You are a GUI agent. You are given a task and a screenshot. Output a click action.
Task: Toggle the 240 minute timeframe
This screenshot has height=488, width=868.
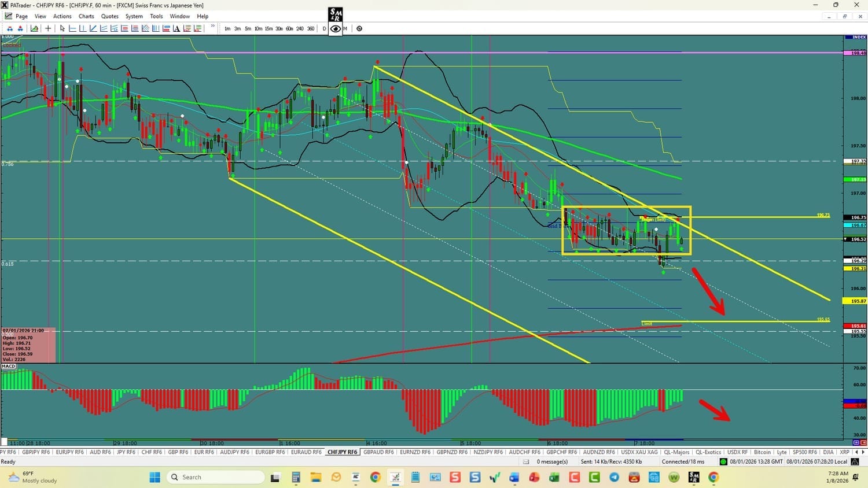[x=300, y=28]
